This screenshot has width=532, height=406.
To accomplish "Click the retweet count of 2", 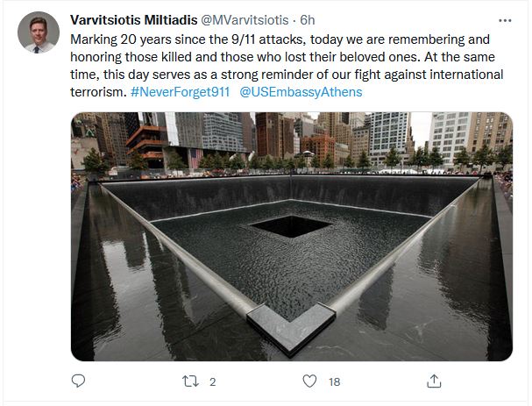I will coord(213,382).
